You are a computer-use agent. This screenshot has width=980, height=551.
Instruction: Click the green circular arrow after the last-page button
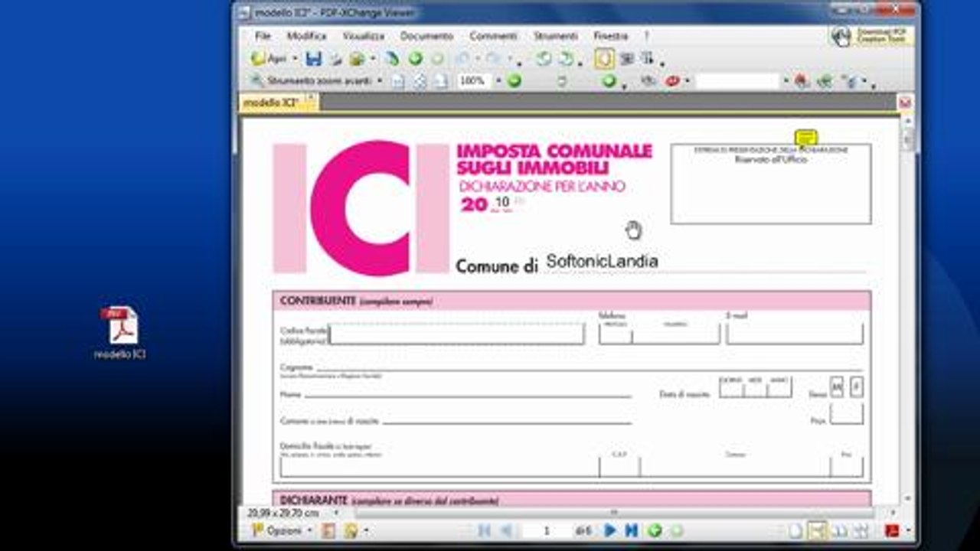655,530
